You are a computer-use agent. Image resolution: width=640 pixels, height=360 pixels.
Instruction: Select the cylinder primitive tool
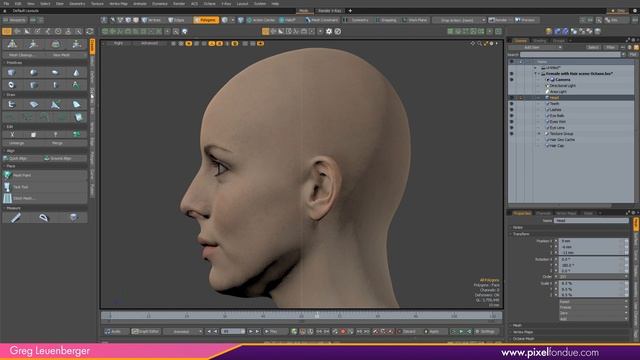point(33,85)
